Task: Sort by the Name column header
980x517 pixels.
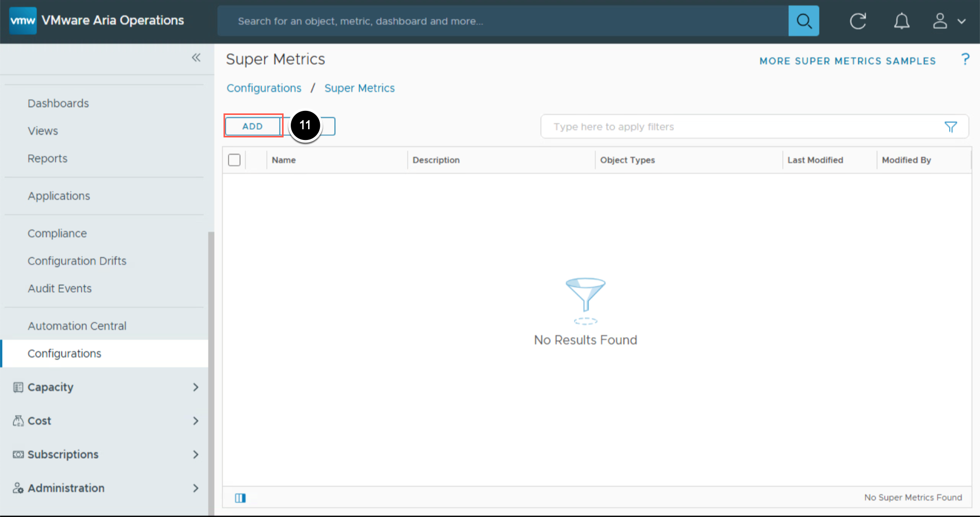Action: point(284,160)
